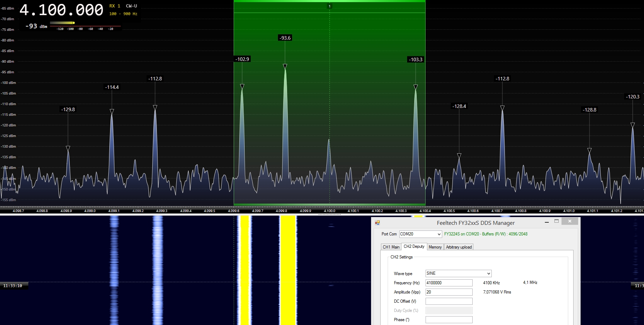Click the 4.100.4 frequency scale tick
This screenshot has width=644, height=325.
(x=425, y=211)
